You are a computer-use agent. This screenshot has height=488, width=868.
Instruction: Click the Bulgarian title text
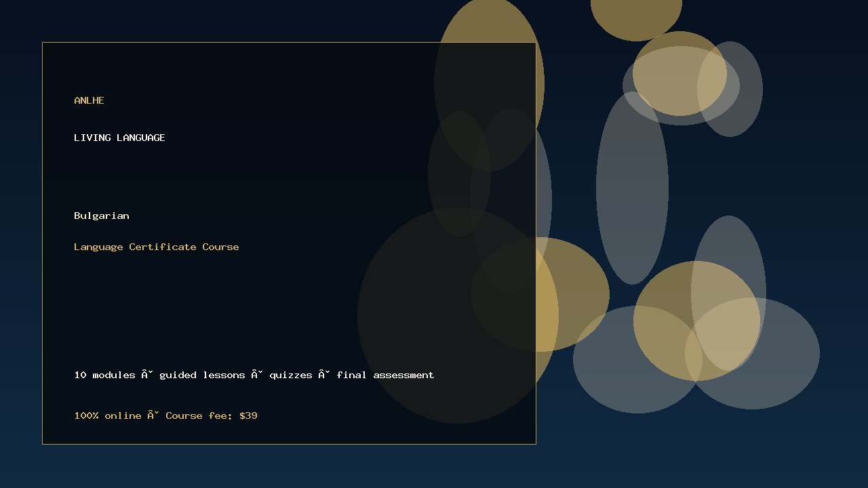[102, 216]
